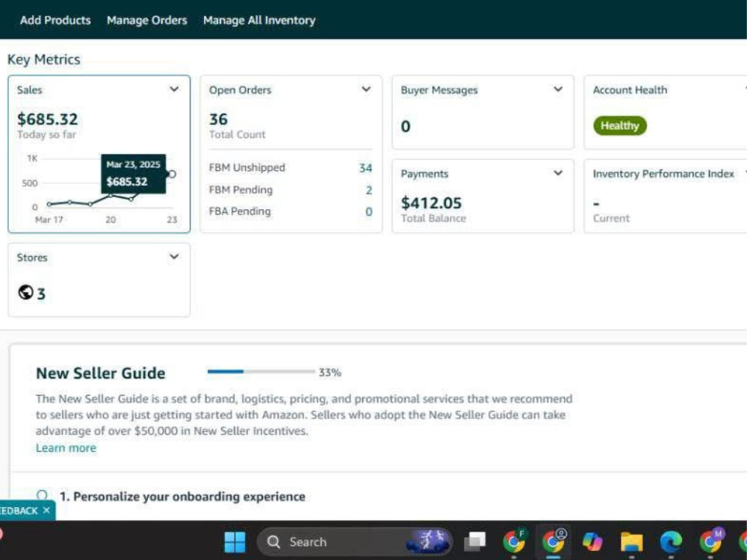Click the stores count 3
Screen dimensions: 747x560
click(x=41, y=293)
